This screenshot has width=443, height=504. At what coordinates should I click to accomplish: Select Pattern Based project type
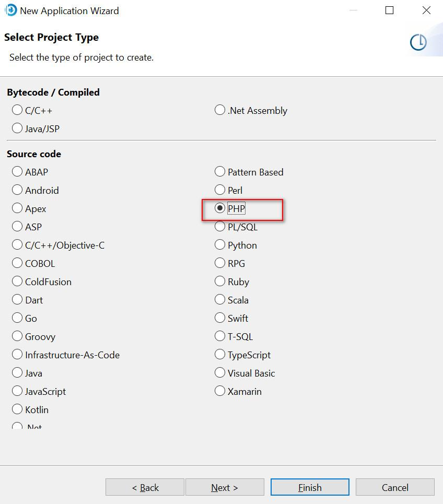pos(219,172)
